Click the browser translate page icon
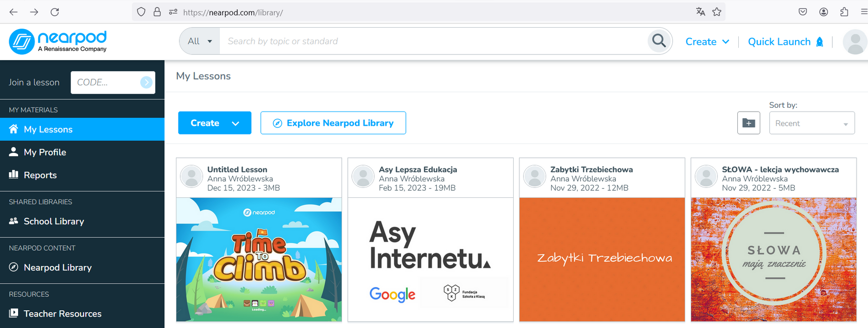Image resolution: width=868 pixels, height=328 pixels. 700,12
